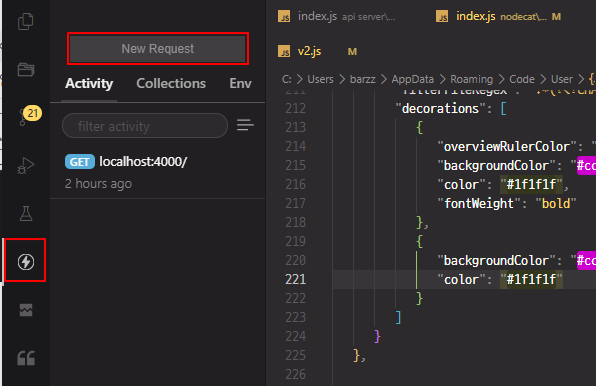Click the "decorations" key on line 212
This screenshot has width=596, height=386.
pos(440,109)
